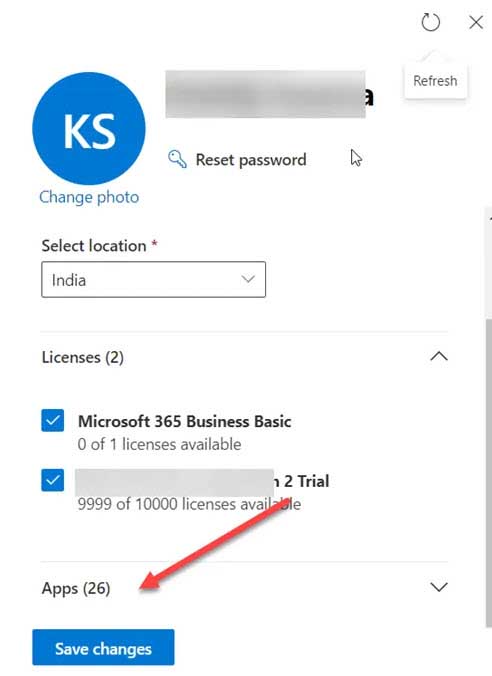Image resolution: width=492 pixels, height=676 pixels.
Task: Click the key icon beside Reset password
Action: pos(177,159)
